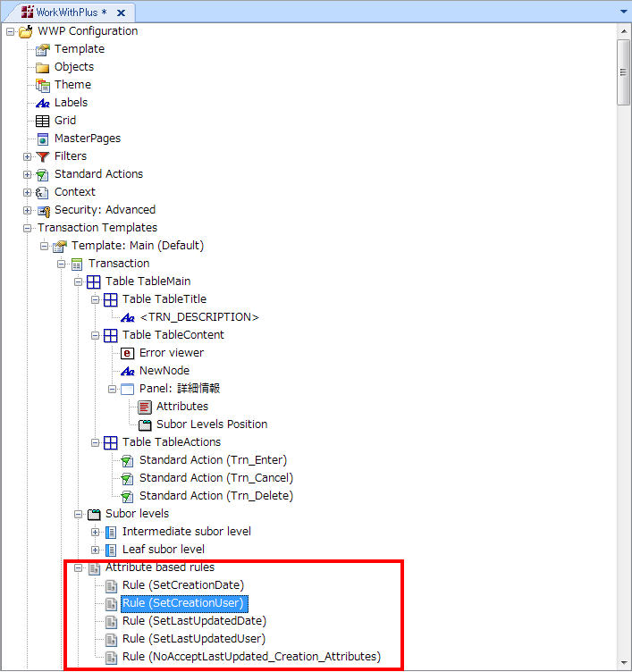Click the Leaf subor level icon
Image resolution: width=632 pixels, height=672 pixels.
(x=111, y=550)
